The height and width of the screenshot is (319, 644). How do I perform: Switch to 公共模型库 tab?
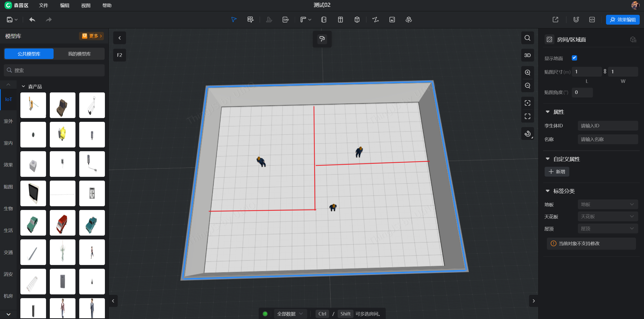[x=29, y=54]
